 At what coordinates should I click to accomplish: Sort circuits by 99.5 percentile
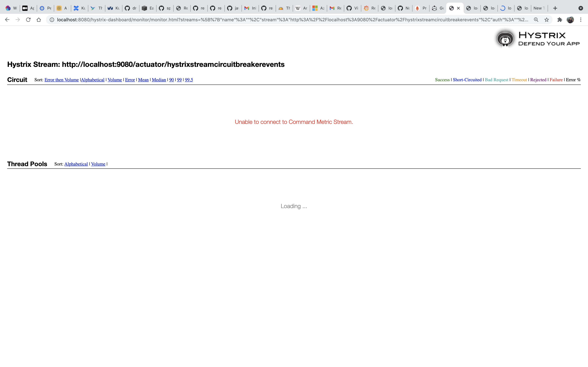click(x=189, y=80)
